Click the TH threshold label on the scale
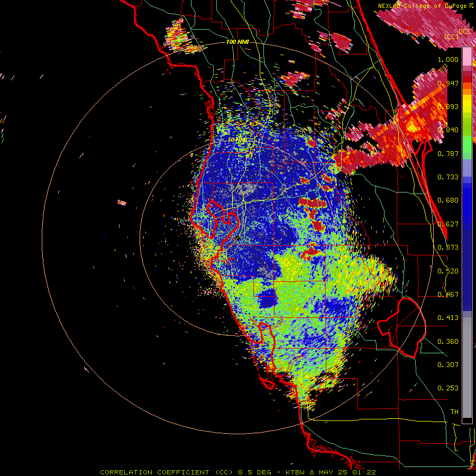 (454, 412)
